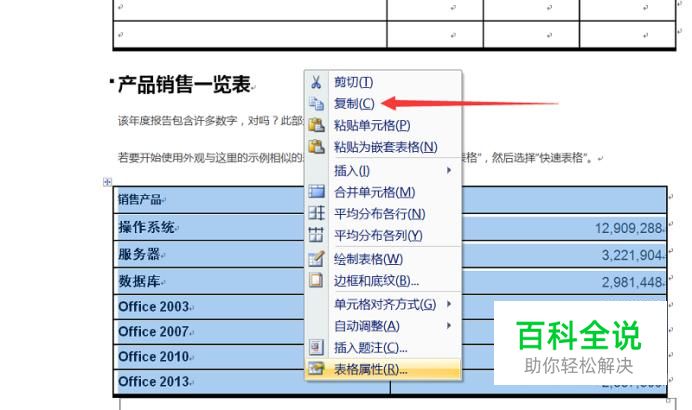
Task: Select 粘贴为嵌套表格(N) menu entry
Action: pos(383,147)
